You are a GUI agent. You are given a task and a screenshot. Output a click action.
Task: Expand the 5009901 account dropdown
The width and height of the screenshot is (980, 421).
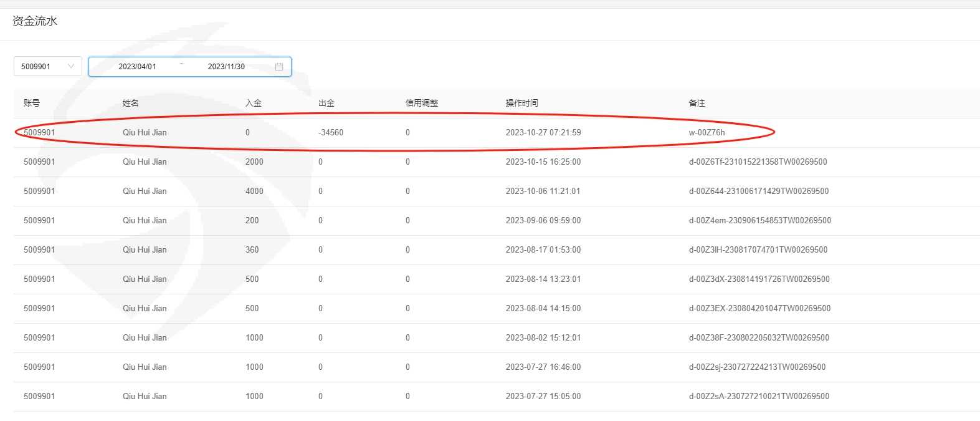tap(47, 67)
